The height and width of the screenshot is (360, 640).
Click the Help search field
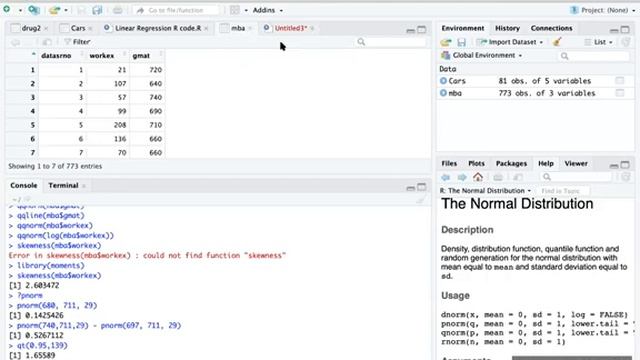pos(576,177)
